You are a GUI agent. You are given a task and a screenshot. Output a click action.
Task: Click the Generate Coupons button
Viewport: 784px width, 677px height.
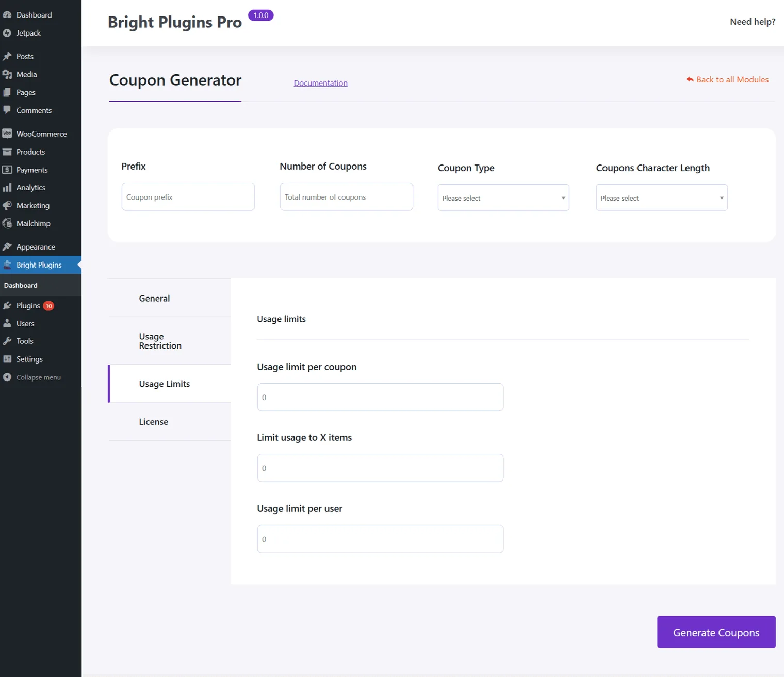point(716,632)
